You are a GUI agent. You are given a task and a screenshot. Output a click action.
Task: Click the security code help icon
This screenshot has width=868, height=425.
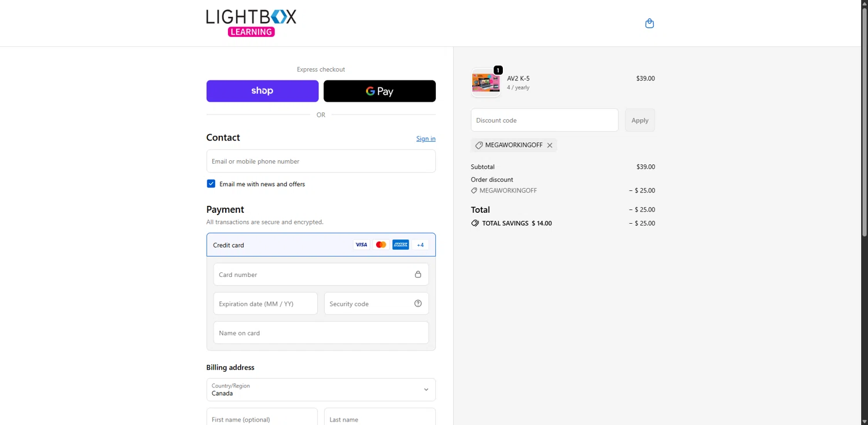point(418,304)
